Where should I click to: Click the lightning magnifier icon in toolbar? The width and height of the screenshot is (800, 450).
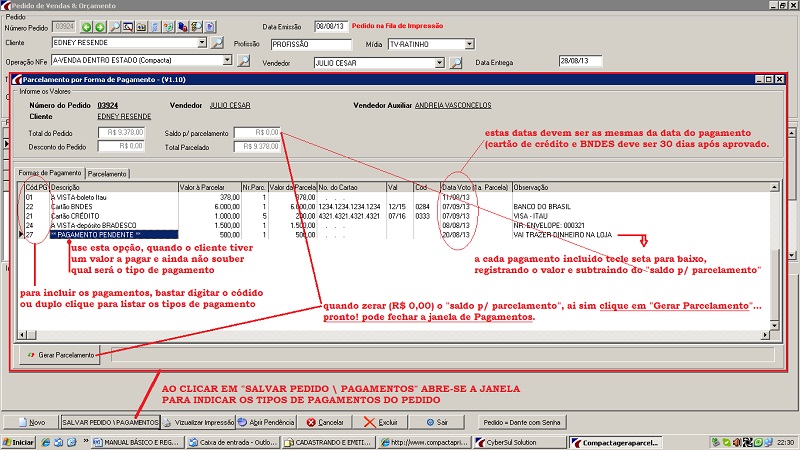point(196,27)
